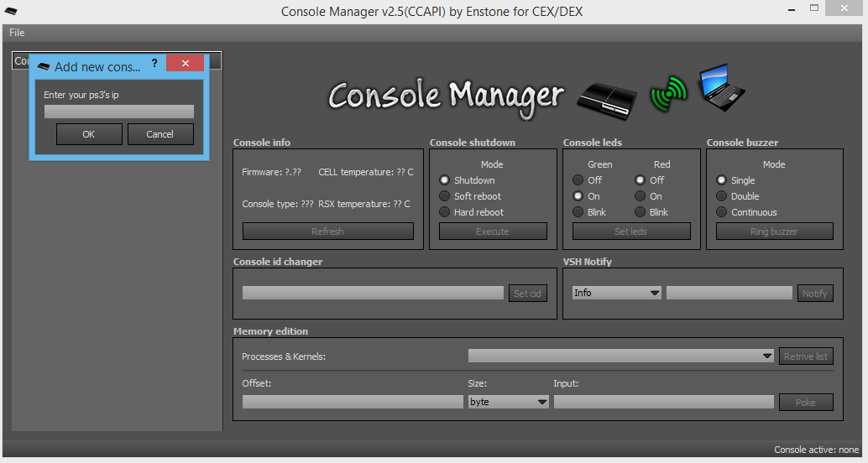This screenshot has width=868, height=463.
Task: Focus the VSH Notify message field
Action: tap(729, 293)
